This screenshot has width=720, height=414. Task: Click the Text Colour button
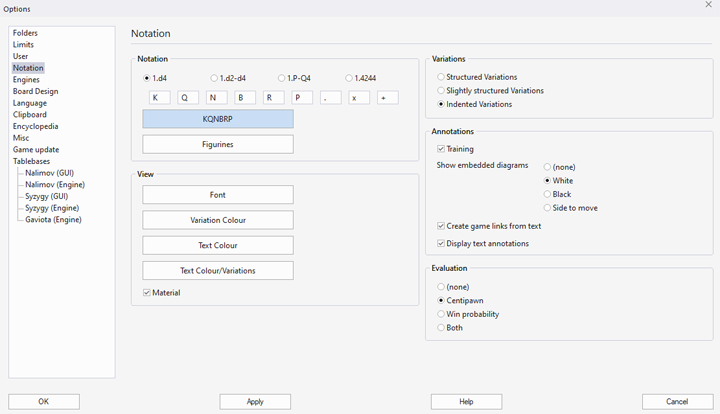(218, 245)
